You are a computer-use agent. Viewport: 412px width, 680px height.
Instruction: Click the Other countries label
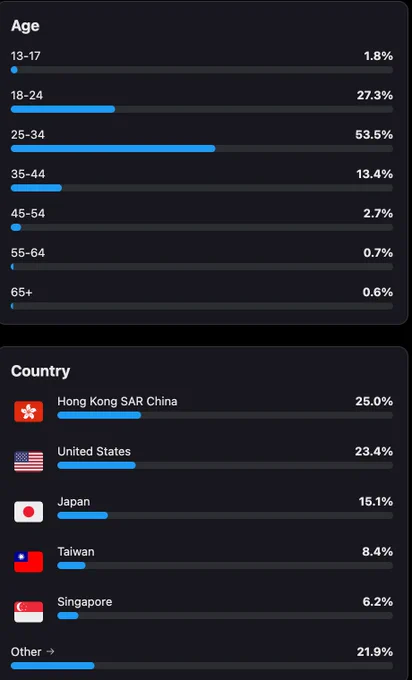[26, 652]
